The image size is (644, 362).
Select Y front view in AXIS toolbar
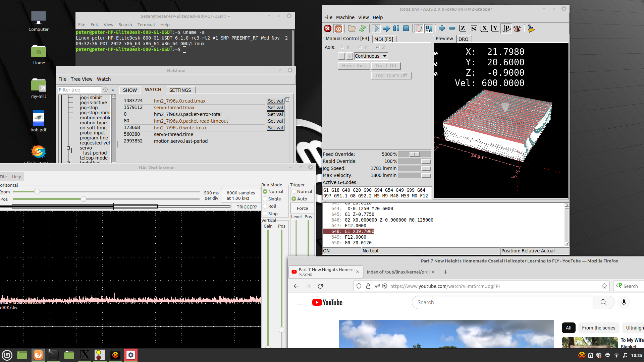coord(495,29)
